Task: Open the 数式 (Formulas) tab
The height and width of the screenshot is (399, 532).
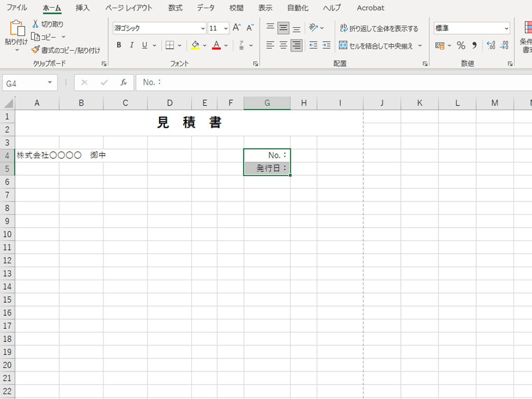Action: click(x=175, y=8)
